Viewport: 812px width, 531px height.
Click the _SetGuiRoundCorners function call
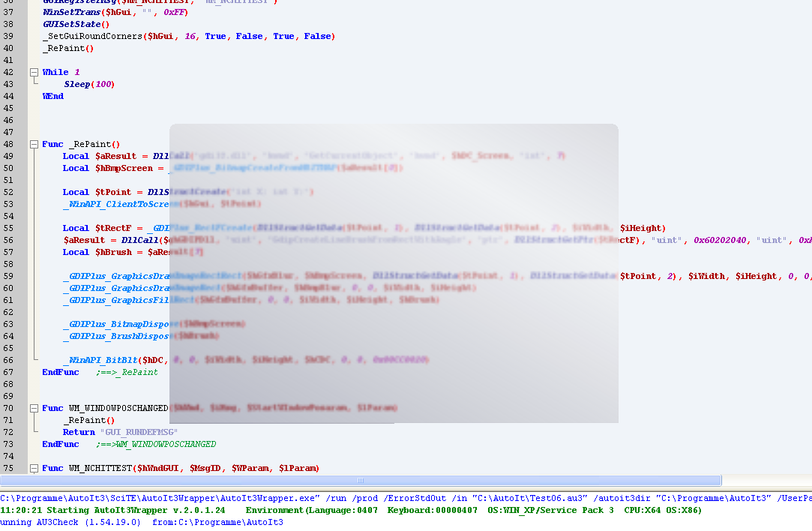[x=93, y=36]
